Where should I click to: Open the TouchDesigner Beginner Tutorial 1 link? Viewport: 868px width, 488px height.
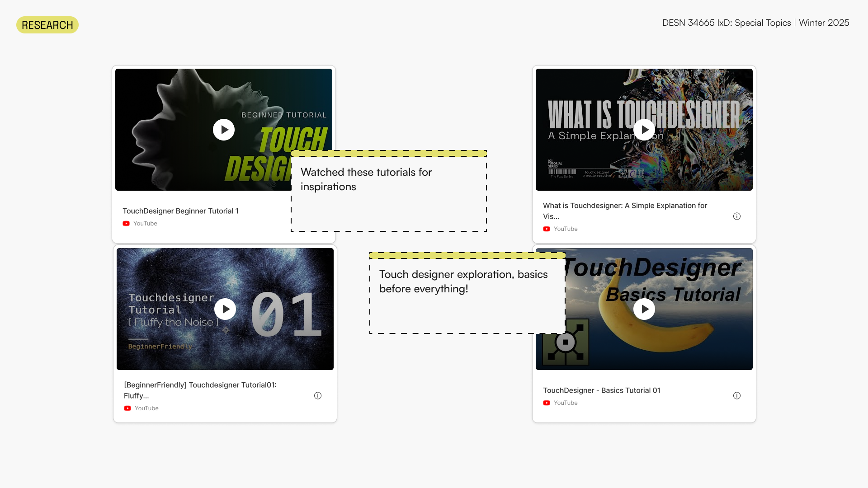pyautogui.click(x=181, y=211)
